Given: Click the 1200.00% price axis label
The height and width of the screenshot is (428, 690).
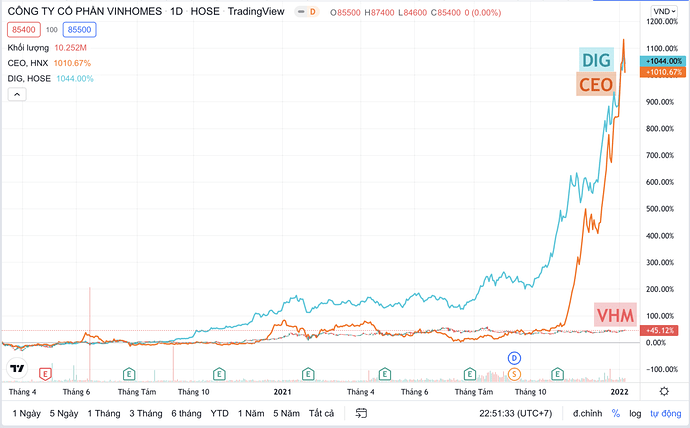Looking at the screenshot, I should [661, 22].
